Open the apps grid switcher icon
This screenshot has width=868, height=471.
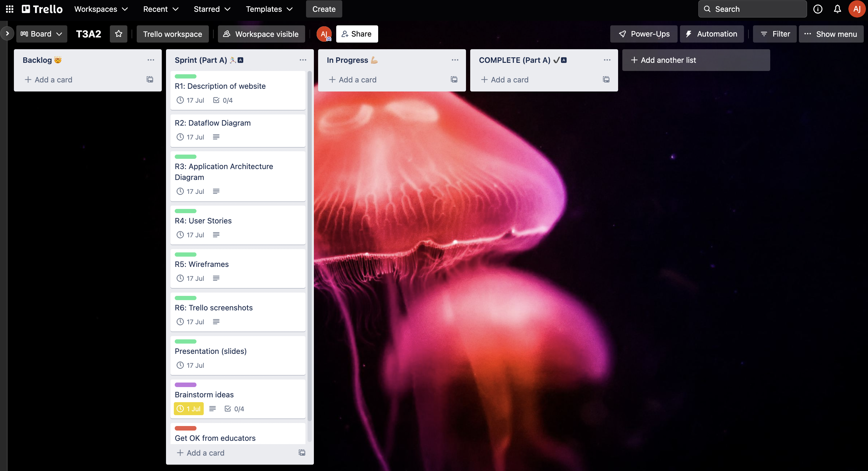click(x=10, y=9)
